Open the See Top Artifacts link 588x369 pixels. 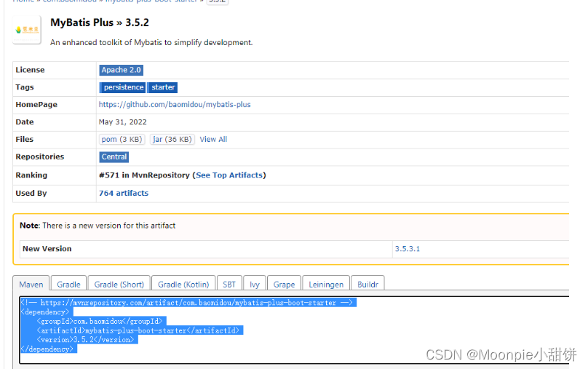(x=229, y=175)
